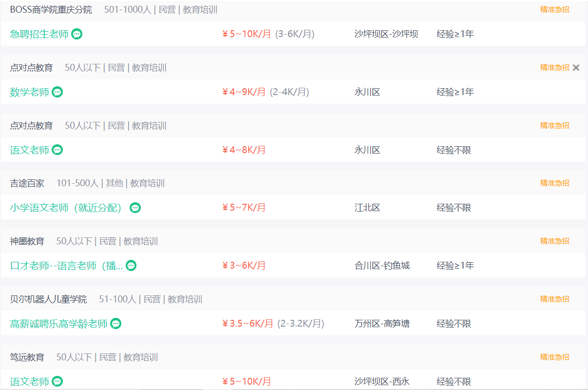Click company name 吉途百家
Image resolution: width=588 pixels, height=390 pixels.
point(27,183)
